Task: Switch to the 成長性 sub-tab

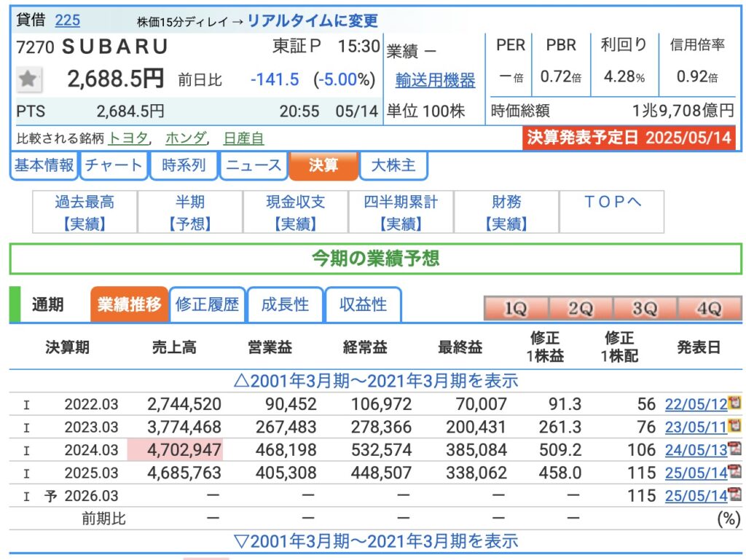Action: (x=286, y=304)
